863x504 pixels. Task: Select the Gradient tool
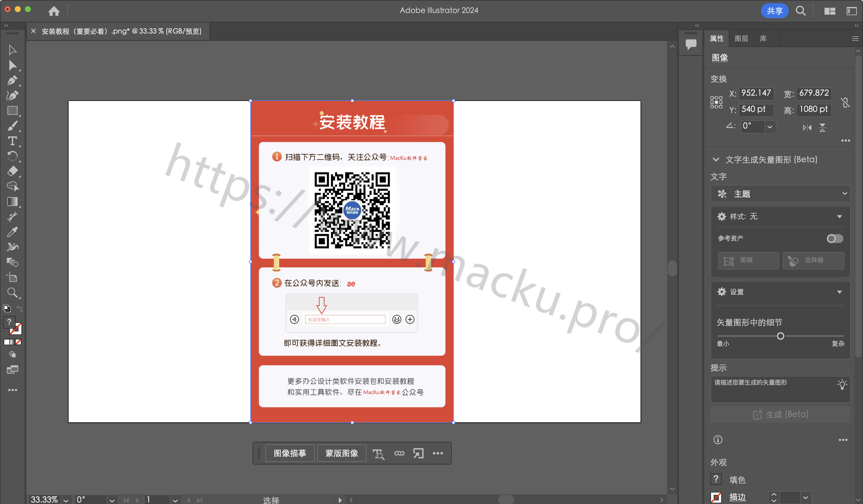(x=12, y=202)
